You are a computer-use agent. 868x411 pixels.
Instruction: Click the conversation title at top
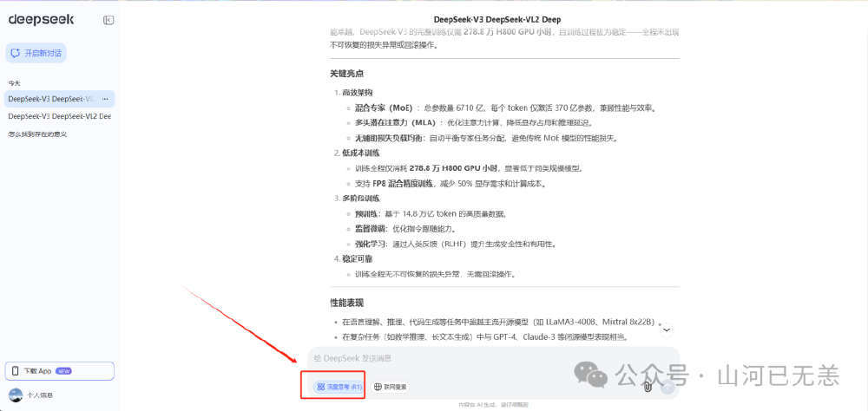pyautogui.click(x=497, y=19)
